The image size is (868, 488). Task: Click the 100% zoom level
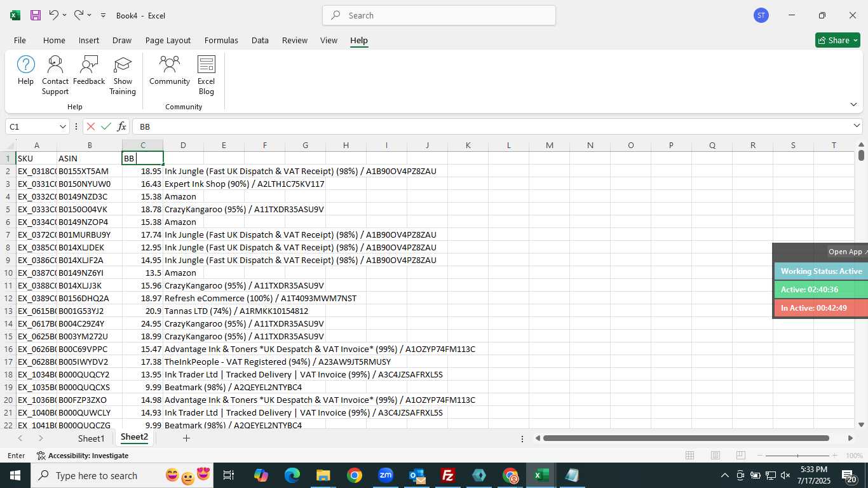click(x=854, y=456)
